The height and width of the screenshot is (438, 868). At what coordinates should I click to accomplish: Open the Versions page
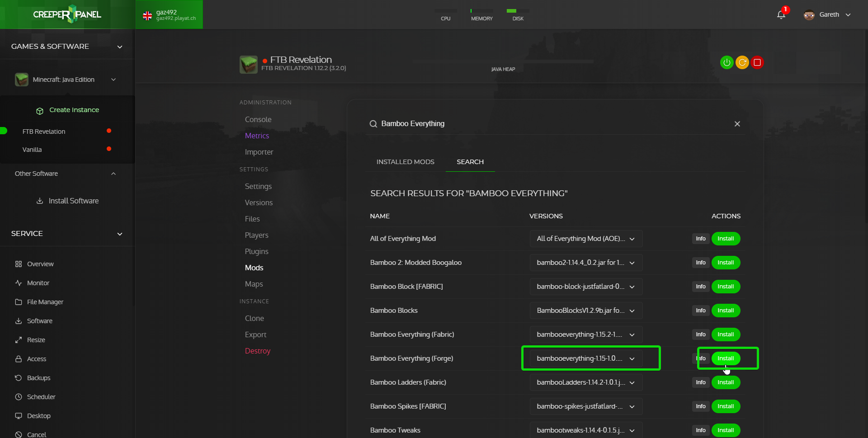(x=259, y=203)
